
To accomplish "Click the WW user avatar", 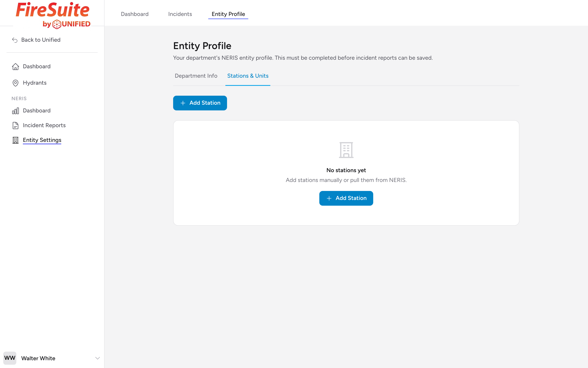I will 10,358.
